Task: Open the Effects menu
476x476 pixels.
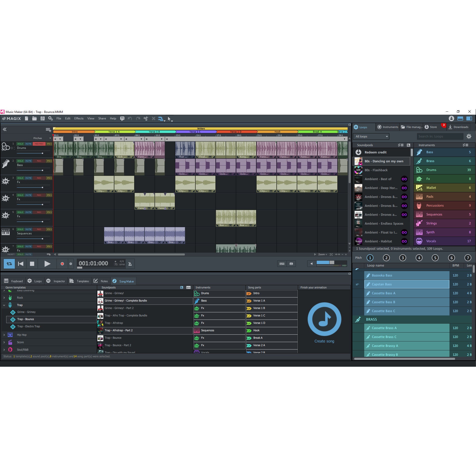Action: pyautogui.click(x=79, y=118)
